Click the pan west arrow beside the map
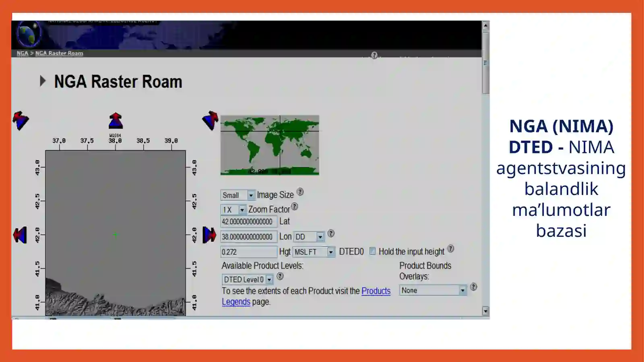Screen dimensions: 644x362 (x=20, y=235)
